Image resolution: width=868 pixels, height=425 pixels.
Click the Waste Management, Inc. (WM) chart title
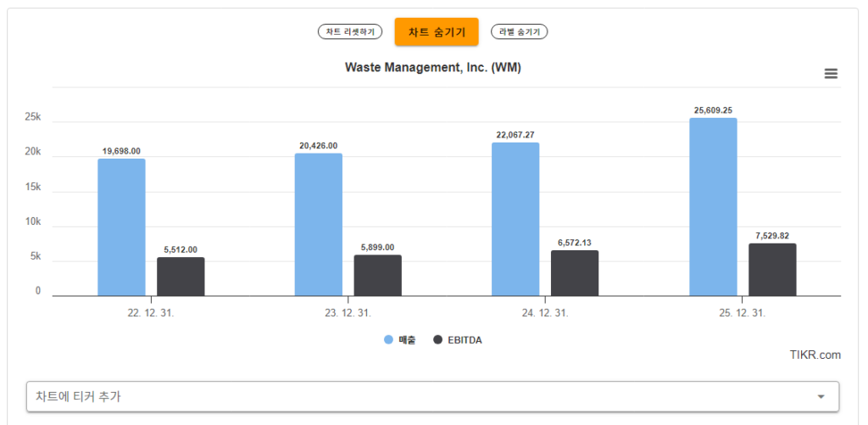click(433, 68)
